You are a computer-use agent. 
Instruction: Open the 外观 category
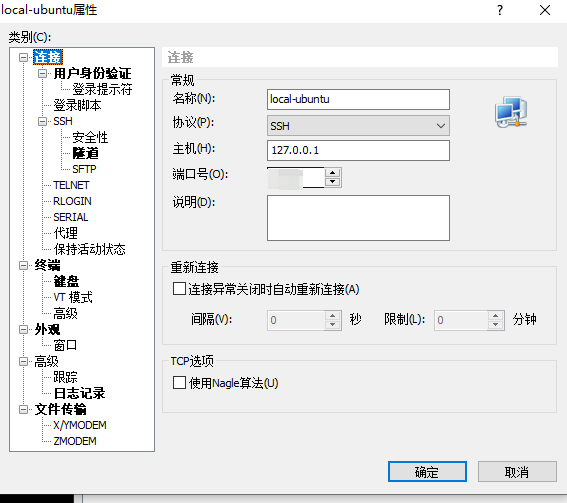[x=47, y=329]
